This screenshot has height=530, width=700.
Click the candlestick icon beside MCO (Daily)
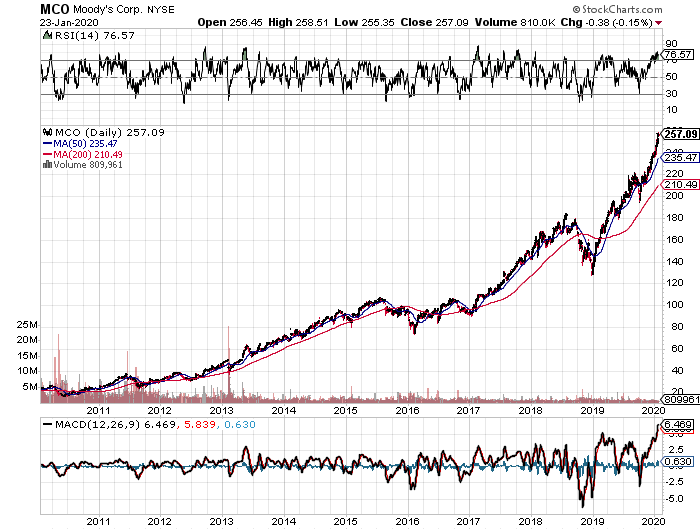click(47, 132)
